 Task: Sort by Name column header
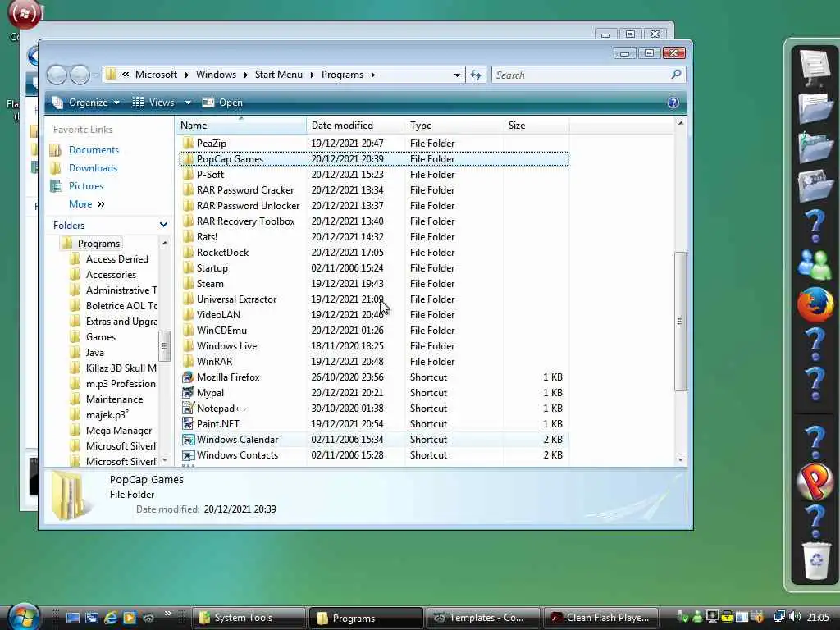point(241,126)
